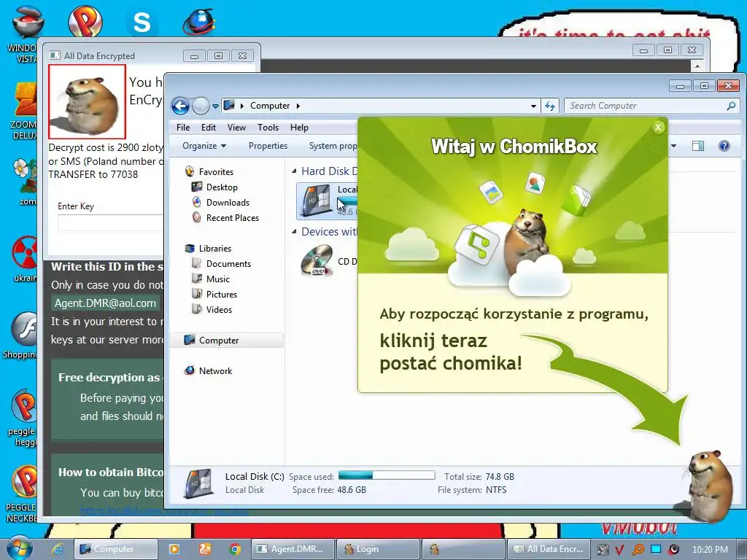747x560 pixels.
Task: Click the Enter Key input field
Action: click(111, 223)
